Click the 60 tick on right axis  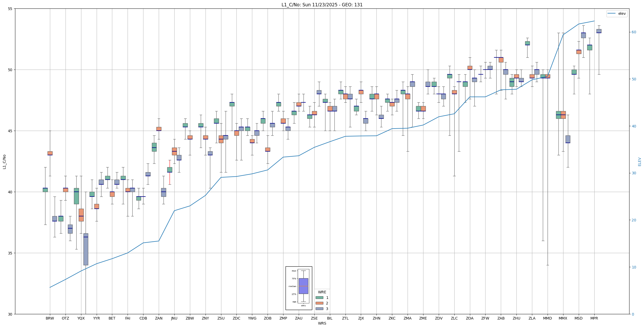(634, 32)
